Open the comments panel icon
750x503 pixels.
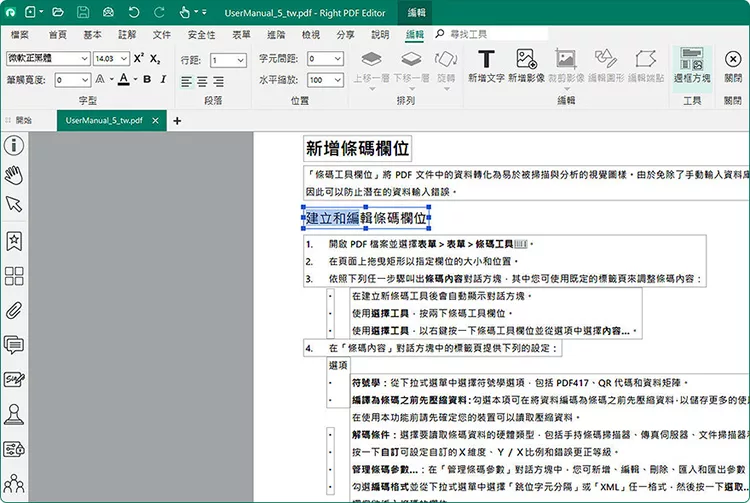14,345
